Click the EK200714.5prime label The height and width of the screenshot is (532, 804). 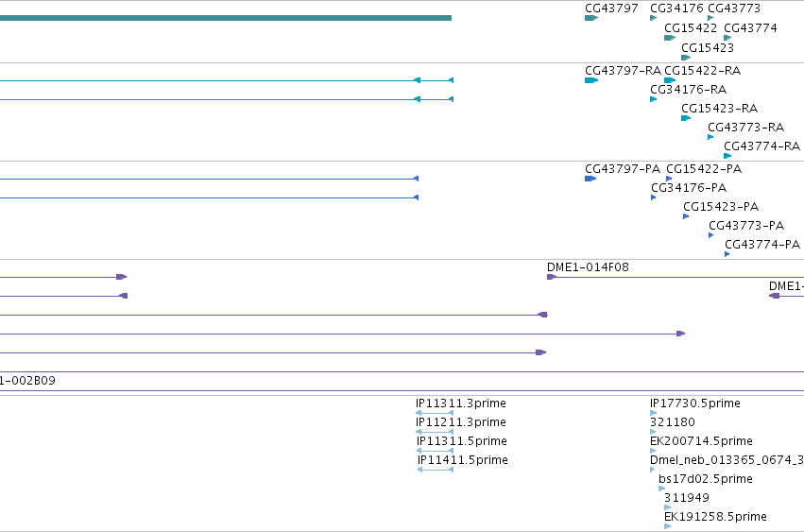tap(701, 441)
